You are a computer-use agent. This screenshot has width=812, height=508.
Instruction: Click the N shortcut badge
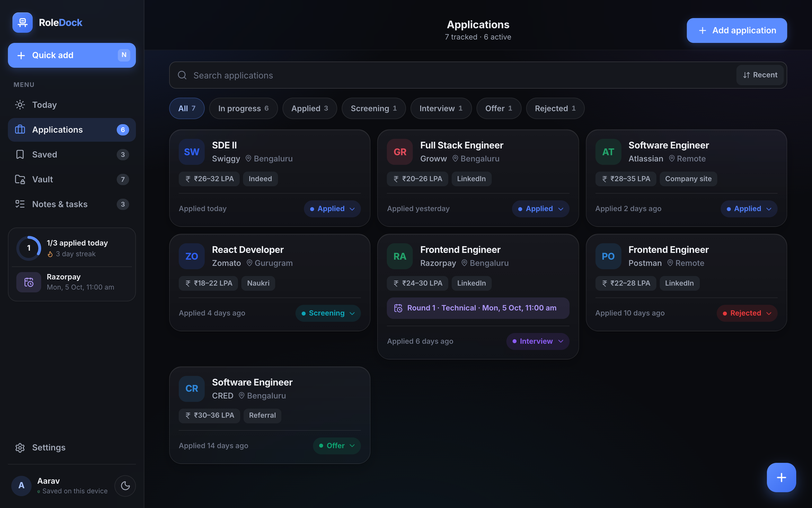coord(124,55)
